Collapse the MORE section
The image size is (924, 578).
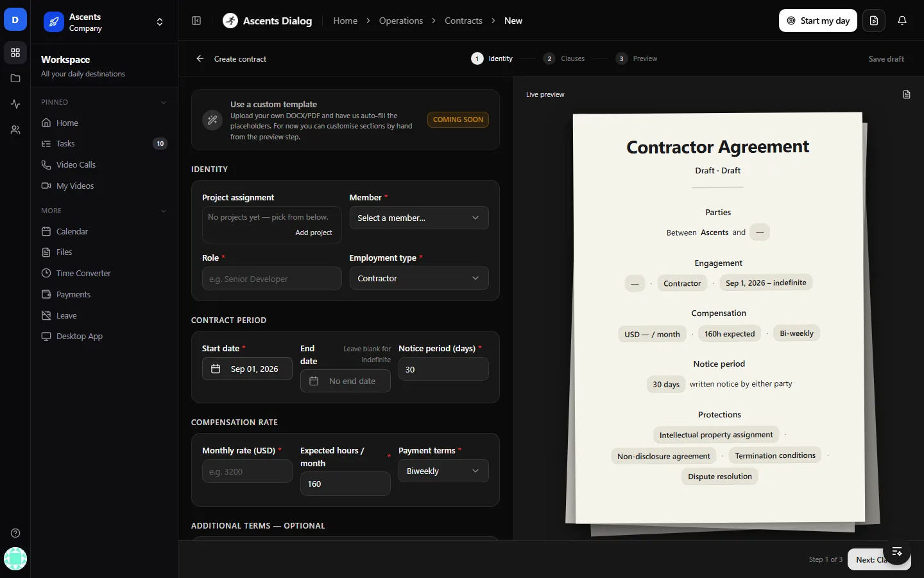164,211
